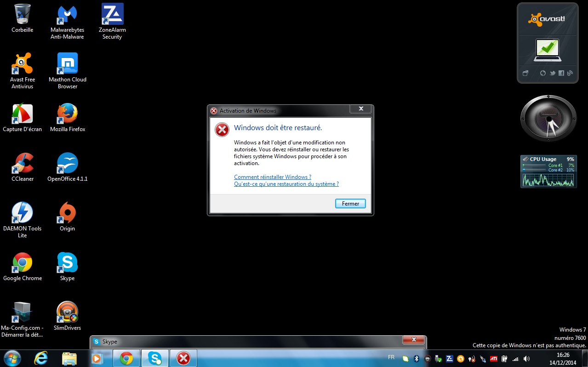588x367 pixels.
Task: Select the DAEMON Tools Lite shortcut
Action: coord(22,220)
